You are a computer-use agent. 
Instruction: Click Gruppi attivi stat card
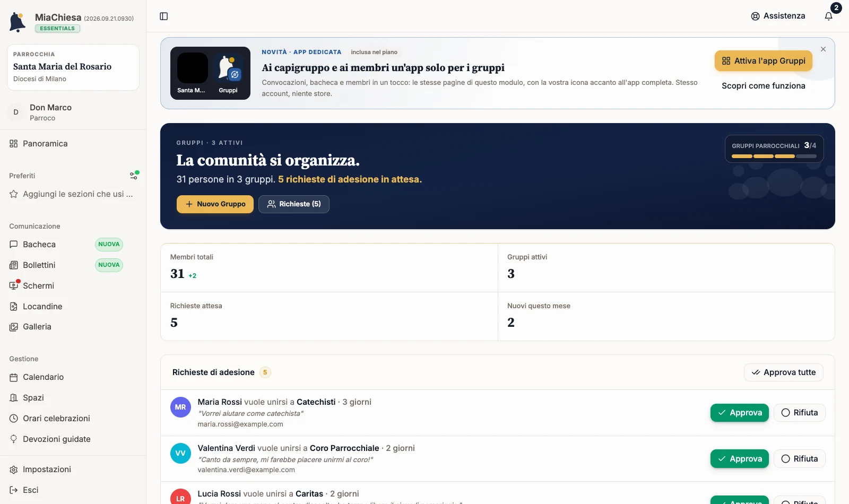pos(666,268)
